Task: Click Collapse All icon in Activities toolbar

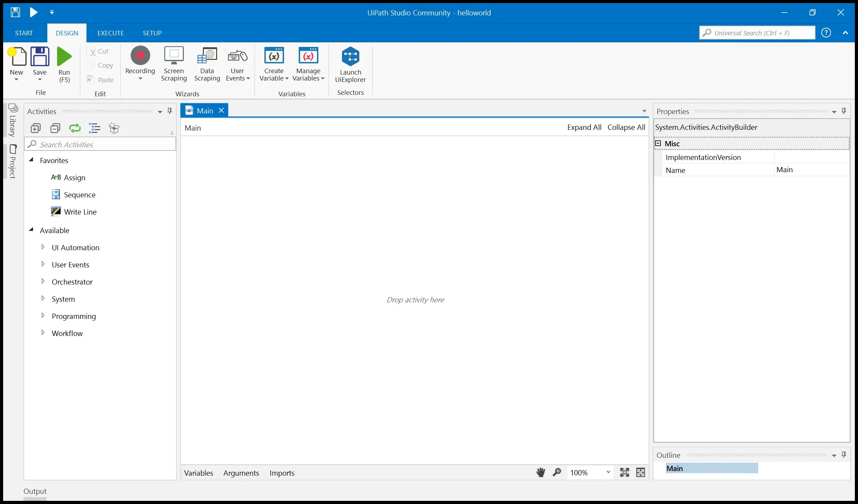Action: 55,128
